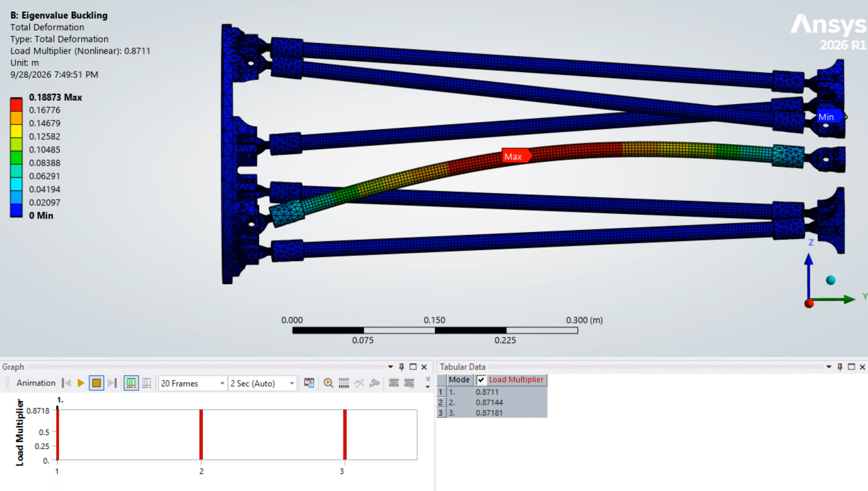Click the animation Play button
The width and height of the screenshot is (868, 491).
point(81,383)
